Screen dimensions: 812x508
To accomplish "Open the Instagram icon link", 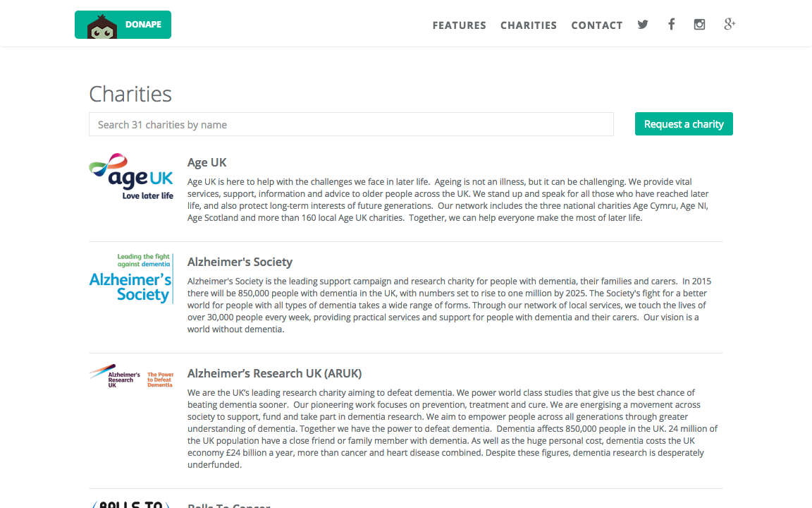I will point(699,25).
